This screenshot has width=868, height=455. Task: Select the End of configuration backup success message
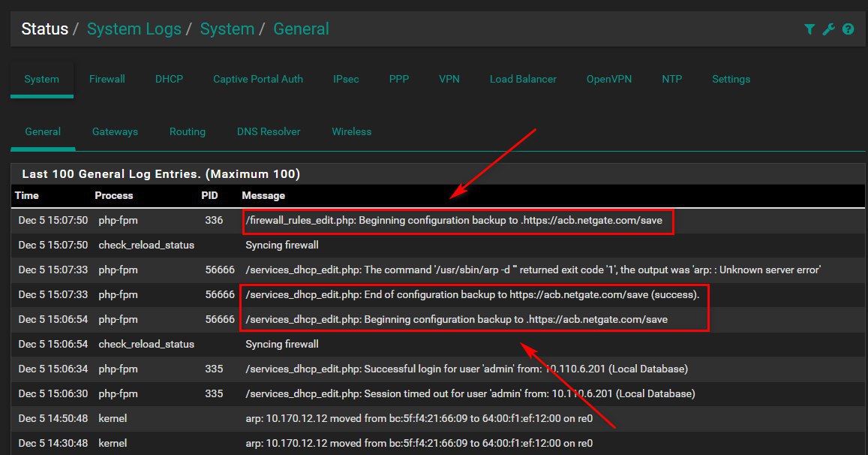click(472, 295)
